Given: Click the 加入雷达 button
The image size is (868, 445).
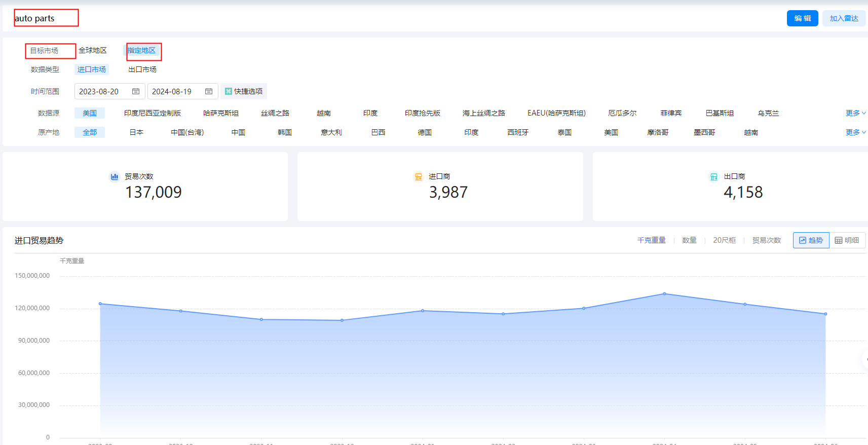Looking at the screenshot, I should pyautogui.click(x=844, y=18).
